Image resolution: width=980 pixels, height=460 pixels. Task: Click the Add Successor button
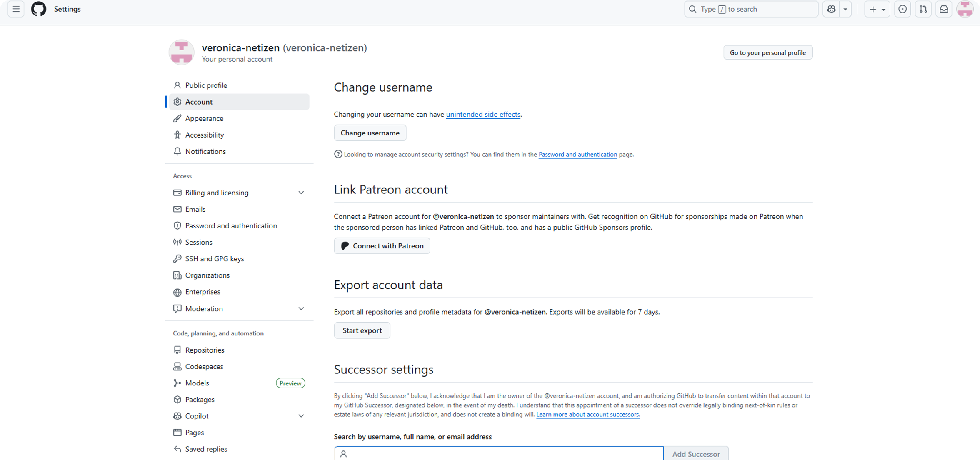696,454
